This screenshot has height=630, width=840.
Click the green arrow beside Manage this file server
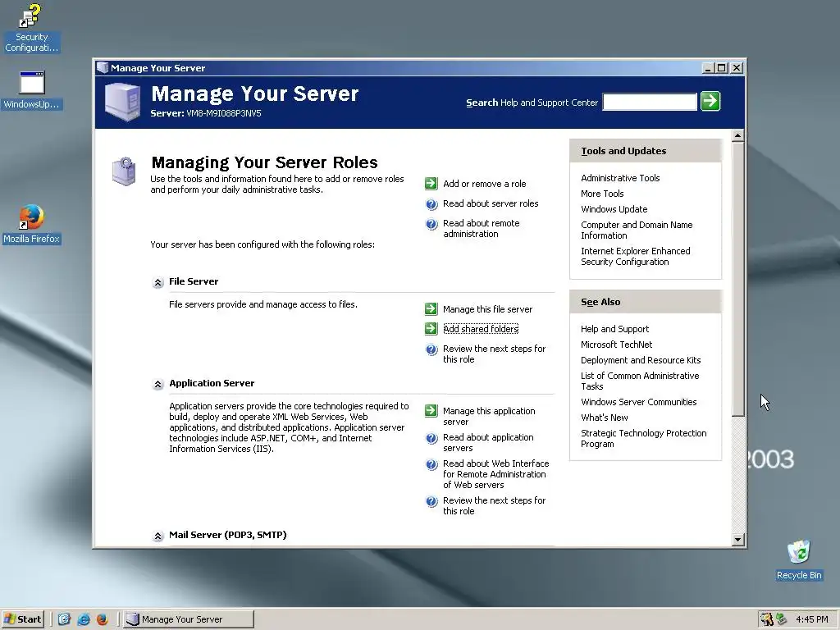click(x=431, y=309)
